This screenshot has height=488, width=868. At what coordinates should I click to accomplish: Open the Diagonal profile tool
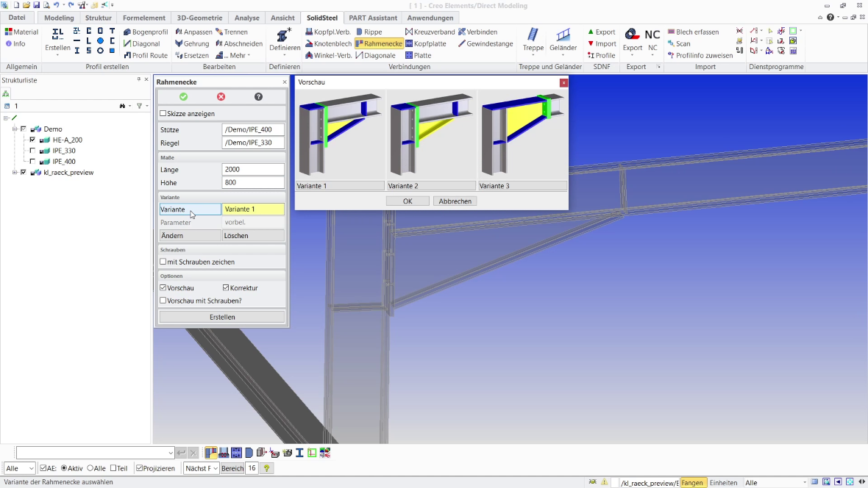point(142,43)
